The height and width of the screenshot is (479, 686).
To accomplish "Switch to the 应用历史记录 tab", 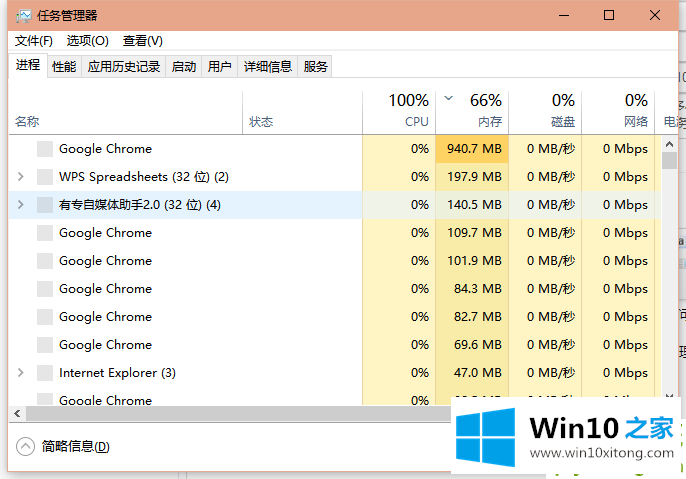I will pos(123,66).
